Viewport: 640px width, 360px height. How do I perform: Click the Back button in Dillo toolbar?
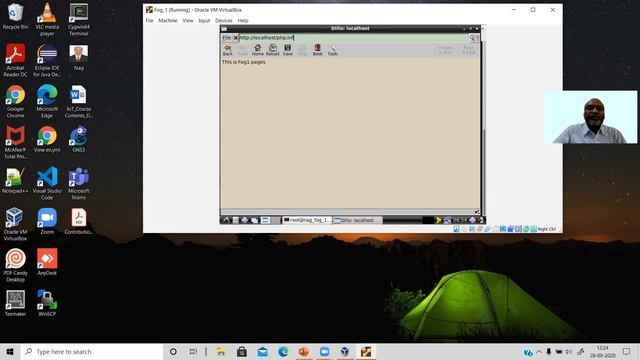click(228, 50)
